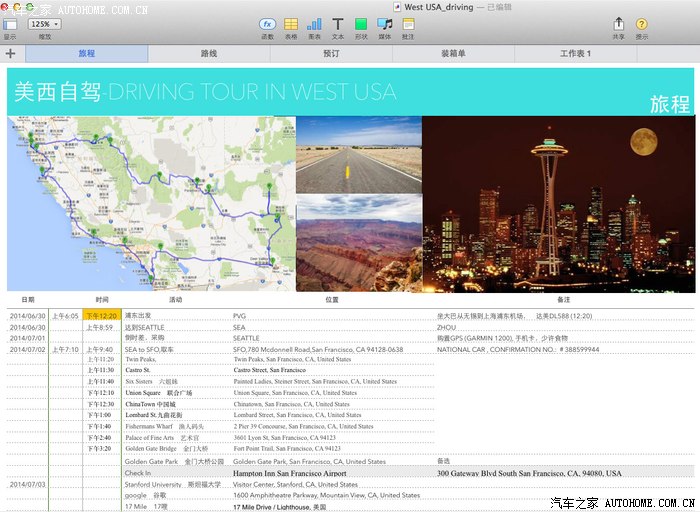Select the Seattle Space Needle night photo

(x=558, y=202)
